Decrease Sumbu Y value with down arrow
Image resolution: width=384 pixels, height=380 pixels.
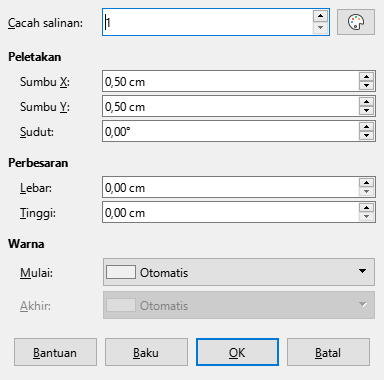(367, 111)
